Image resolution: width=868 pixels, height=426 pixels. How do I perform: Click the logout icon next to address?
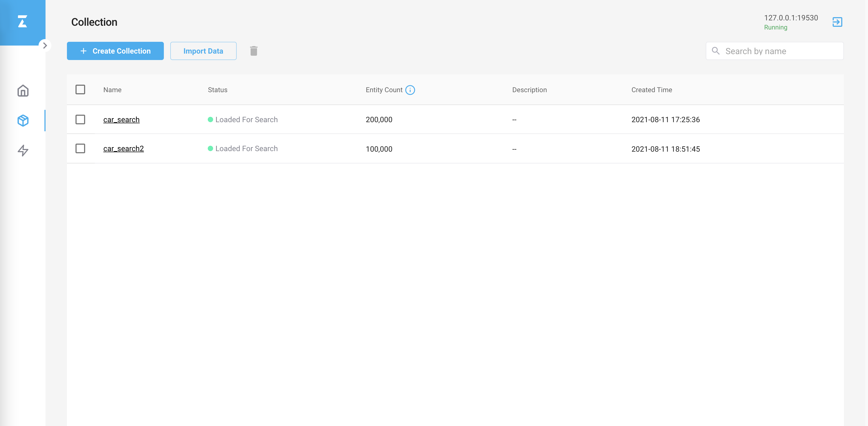pos(837,22)
